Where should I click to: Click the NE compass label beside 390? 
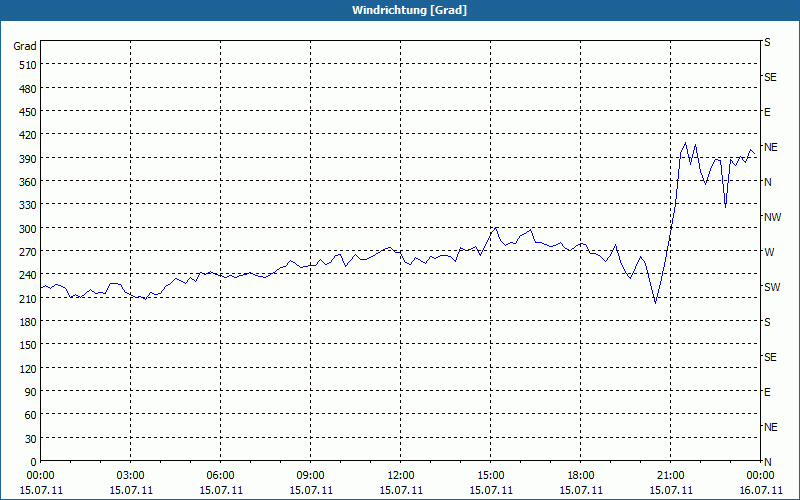click(x=770, y=147)
